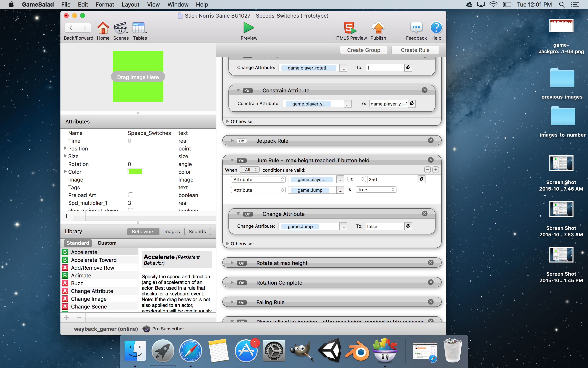Screen dimensions: 588x368
Task: Select the Change Attribute behavior in library
Action: (100, 291)
